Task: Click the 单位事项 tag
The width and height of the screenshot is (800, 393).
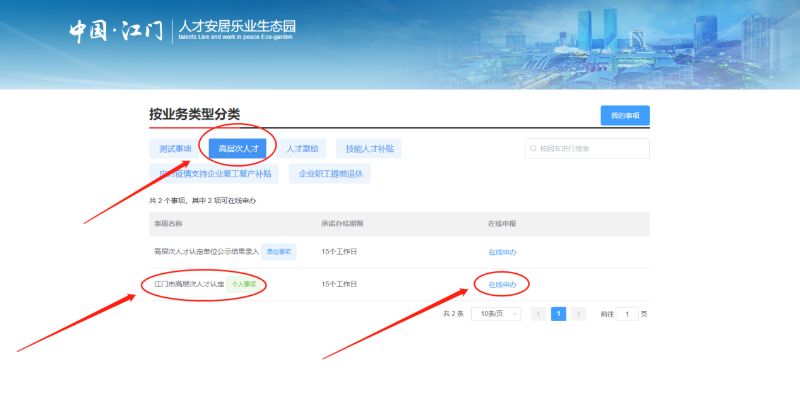Action: pos(279,252)
